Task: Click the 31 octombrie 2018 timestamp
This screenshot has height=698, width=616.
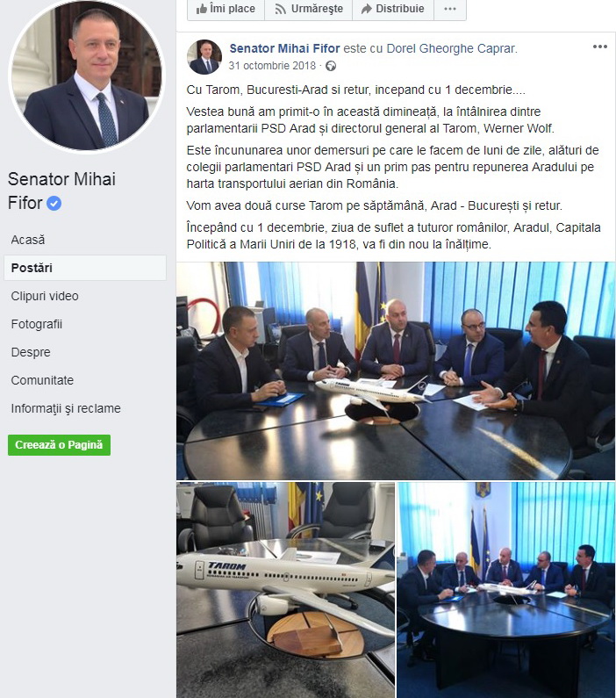Action: tap(272, 66)
